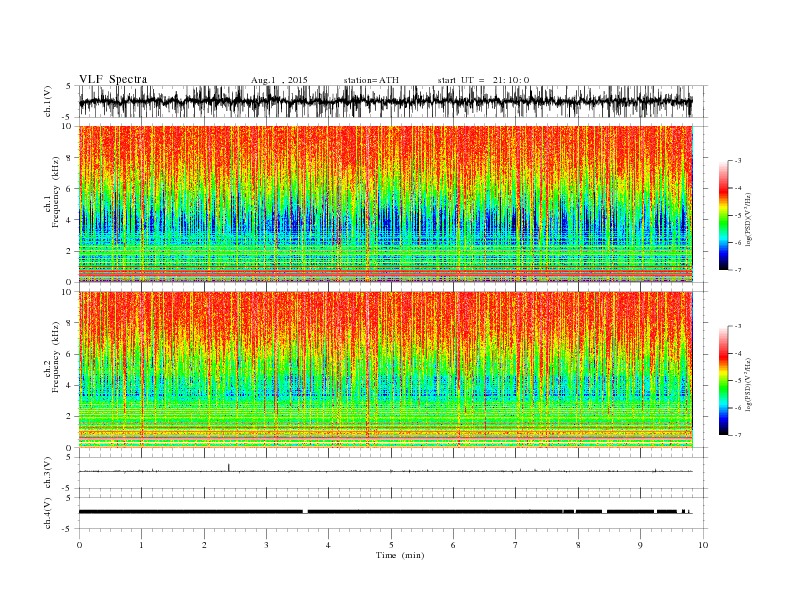The image size is (792, 612).
Task: Click the ch.1(V) axis "-5" tick label
Action: tap(68, 118)
